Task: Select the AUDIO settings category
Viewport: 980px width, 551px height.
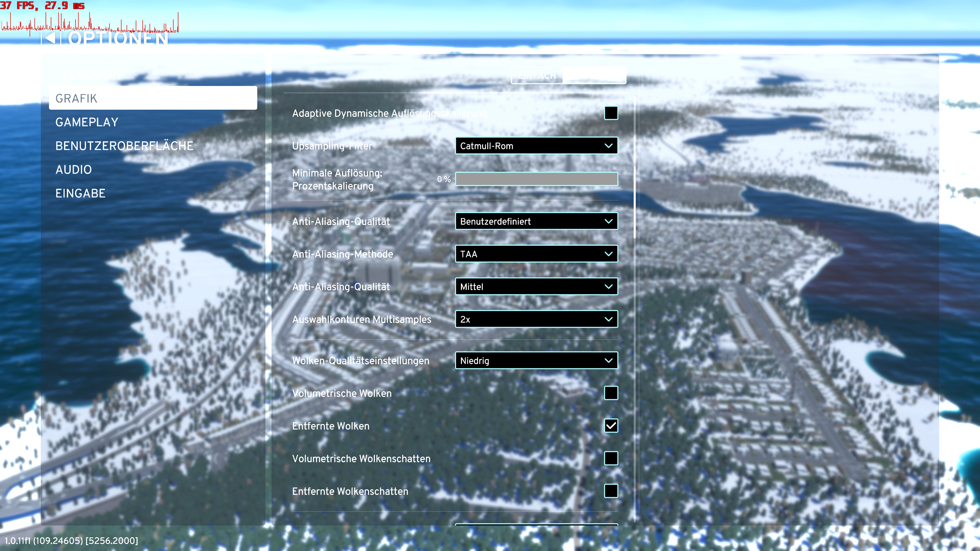Action: coord(73,170)
